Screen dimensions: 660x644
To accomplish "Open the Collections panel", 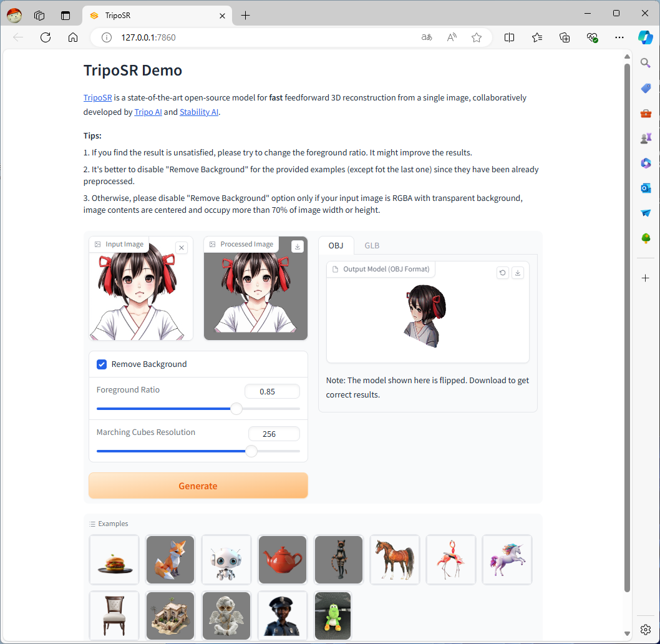I will coord(565,37).
